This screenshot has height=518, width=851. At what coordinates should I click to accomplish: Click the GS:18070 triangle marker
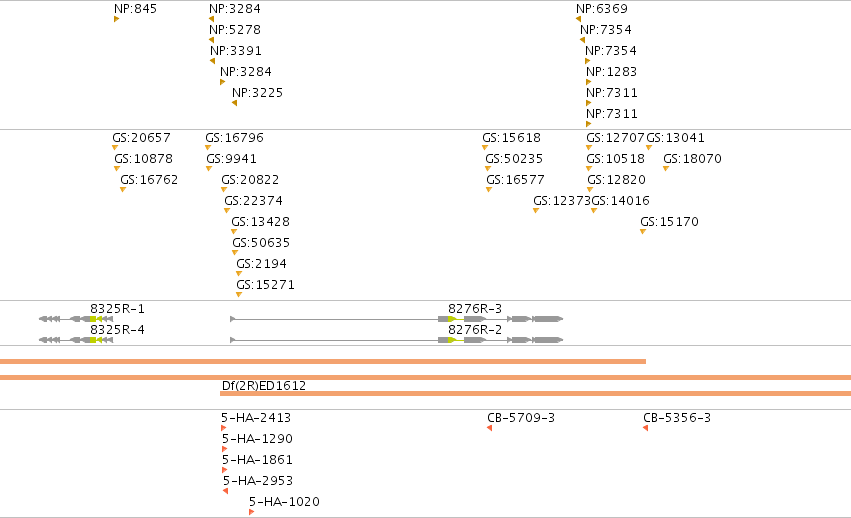[666, 169]
